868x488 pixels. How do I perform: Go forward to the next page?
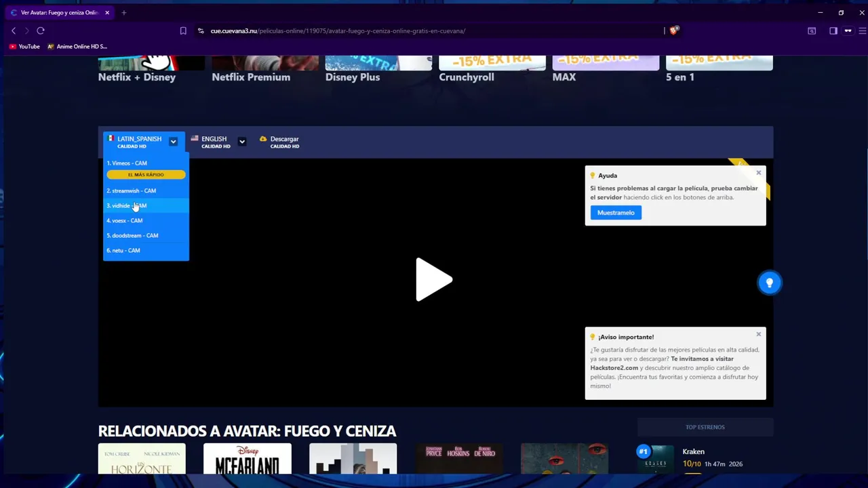[26, 30]
